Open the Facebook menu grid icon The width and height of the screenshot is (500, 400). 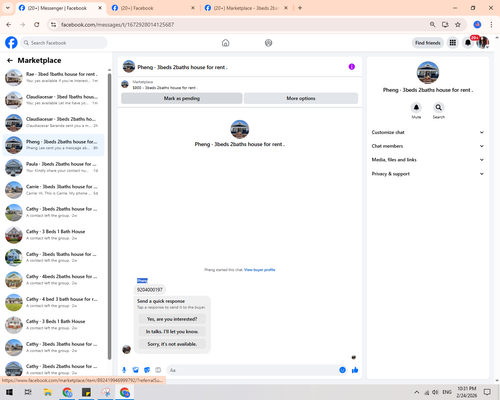(453, 43)
